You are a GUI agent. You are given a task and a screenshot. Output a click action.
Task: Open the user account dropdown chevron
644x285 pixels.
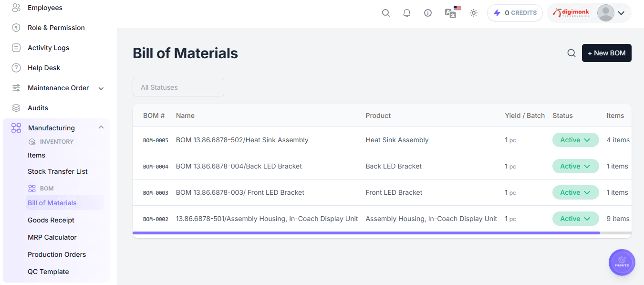coord(621,13)
